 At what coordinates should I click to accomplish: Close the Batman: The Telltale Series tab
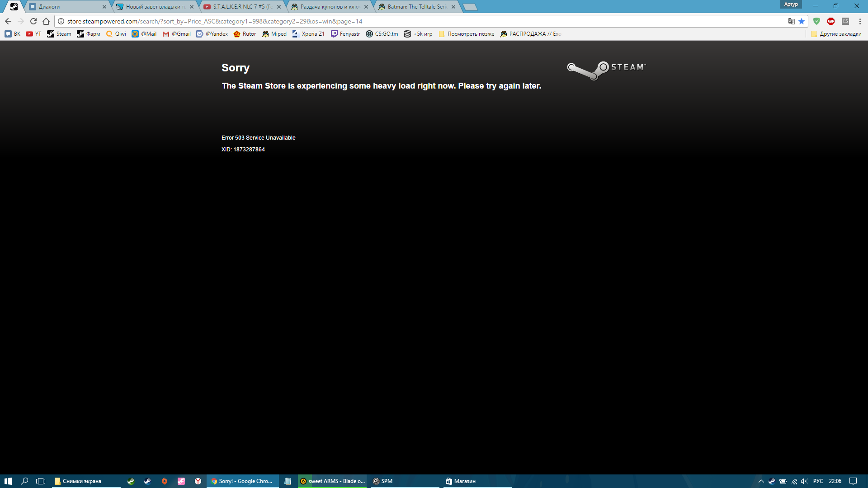pyautogui.click(x=453, y=7)
